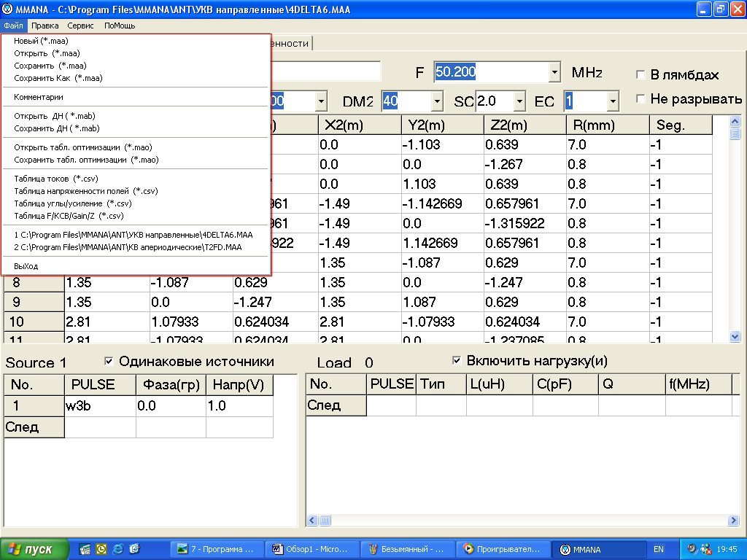The height and width of the screenshot is (560, 747).
Task: Switch to Обзор1 Microsoft Word taskbar button
Action: click(x=312, y=549)
